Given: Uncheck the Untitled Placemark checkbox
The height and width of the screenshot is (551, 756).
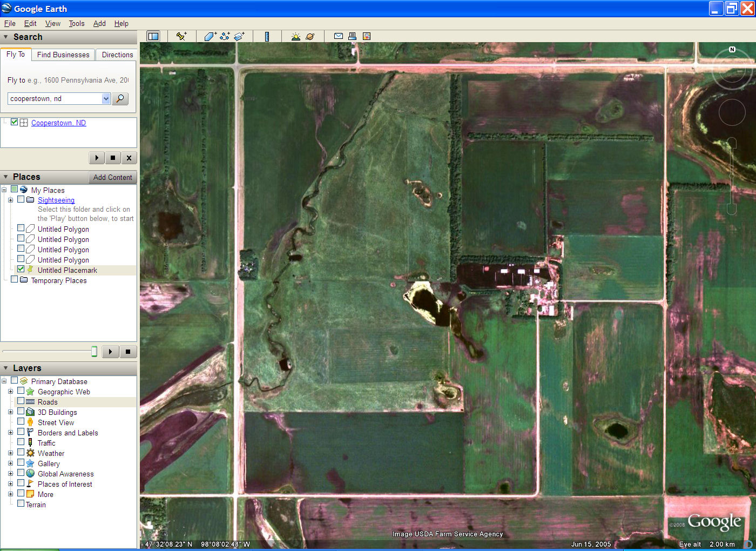Looking at the screenshot, I should click(21, 269).
